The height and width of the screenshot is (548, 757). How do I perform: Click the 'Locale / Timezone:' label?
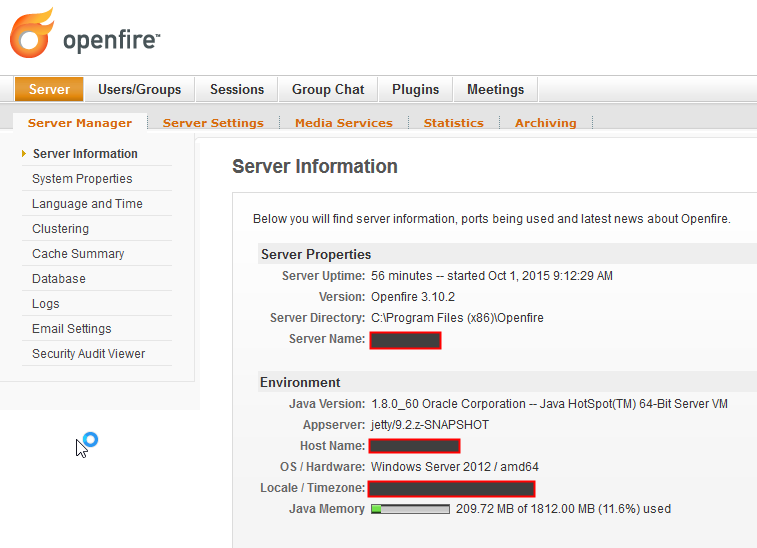click(x=313, y=488)
